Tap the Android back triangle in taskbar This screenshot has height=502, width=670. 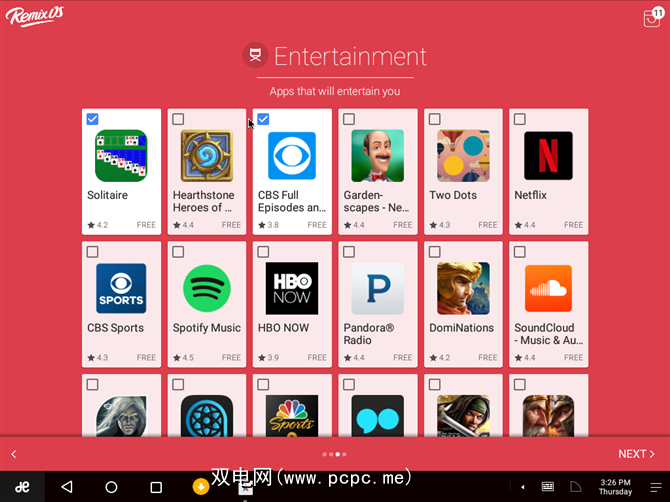(67, 487)
